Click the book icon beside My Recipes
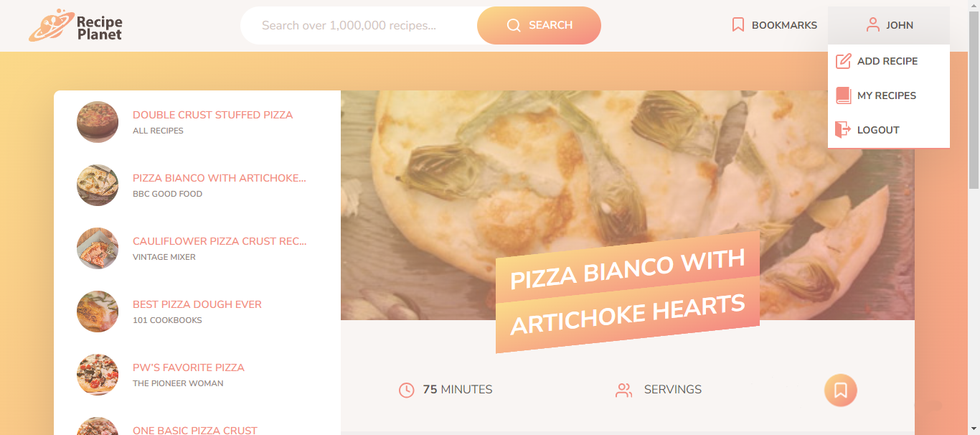Viewport: 980px width, 435px height. click(x=844, y=95)
